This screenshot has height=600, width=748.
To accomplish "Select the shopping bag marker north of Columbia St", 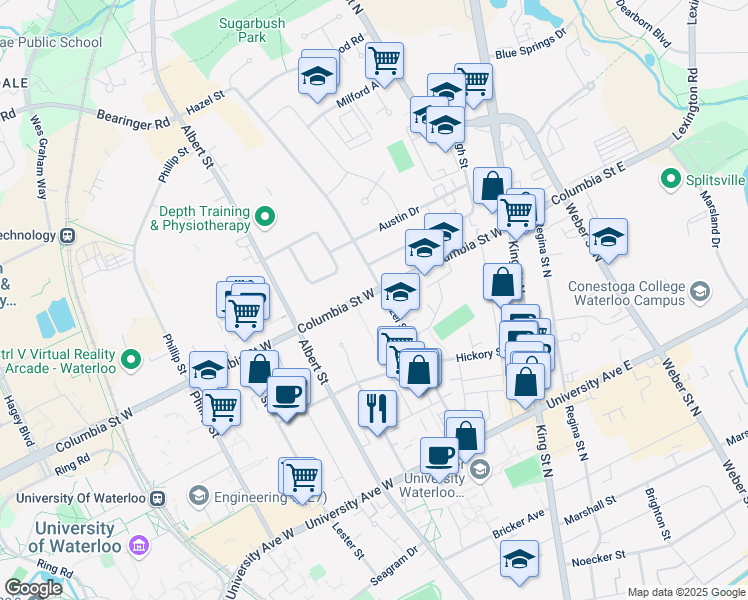I will pyautogui.click(x=493, y=186).
